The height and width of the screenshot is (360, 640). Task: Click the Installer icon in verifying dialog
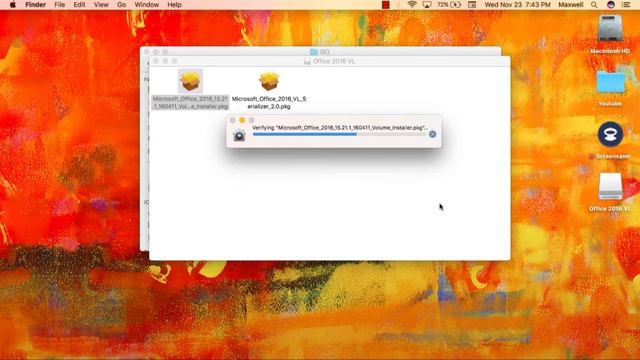point(239,135)
